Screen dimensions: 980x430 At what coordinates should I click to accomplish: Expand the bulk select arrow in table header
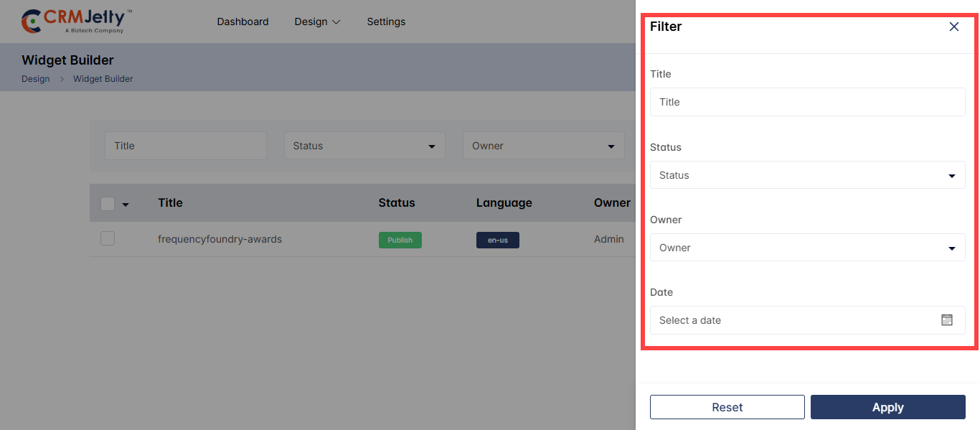[x=126, y=205]
